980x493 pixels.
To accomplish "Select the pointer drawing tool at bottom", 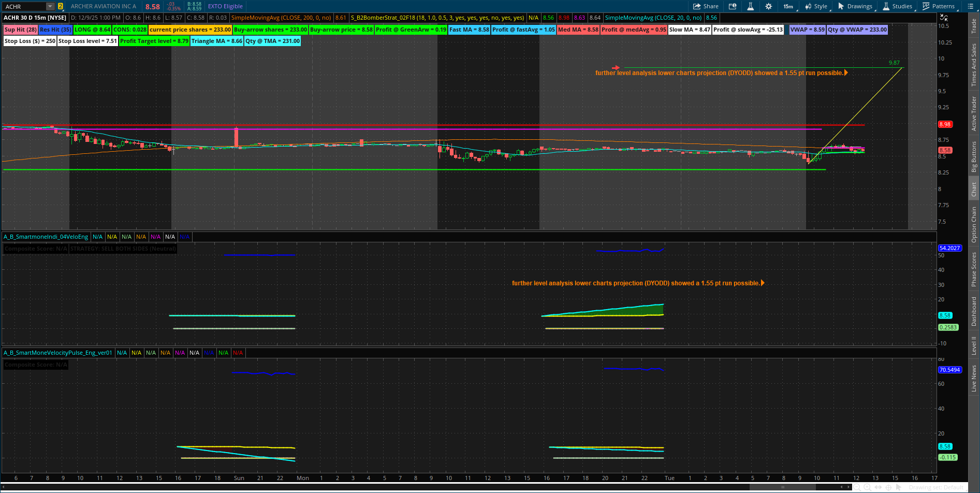I will [x=899, y=487].
